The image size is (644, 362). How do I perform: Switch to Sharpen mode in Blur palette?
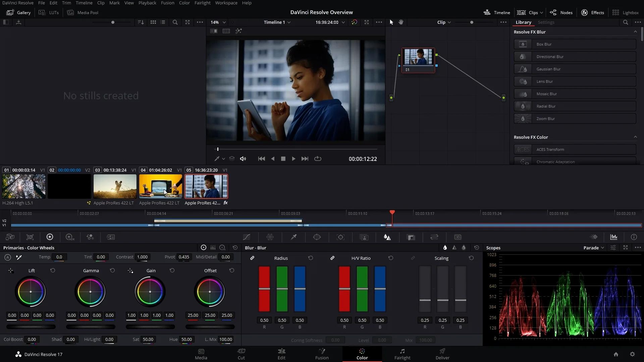point(454,248)
